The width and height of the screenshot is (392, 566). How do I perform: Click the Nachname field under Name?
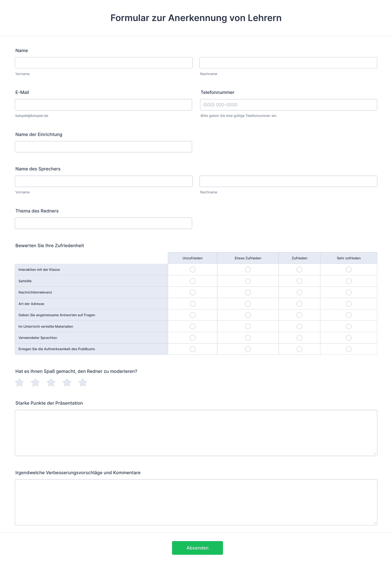[x=288, y=63]
